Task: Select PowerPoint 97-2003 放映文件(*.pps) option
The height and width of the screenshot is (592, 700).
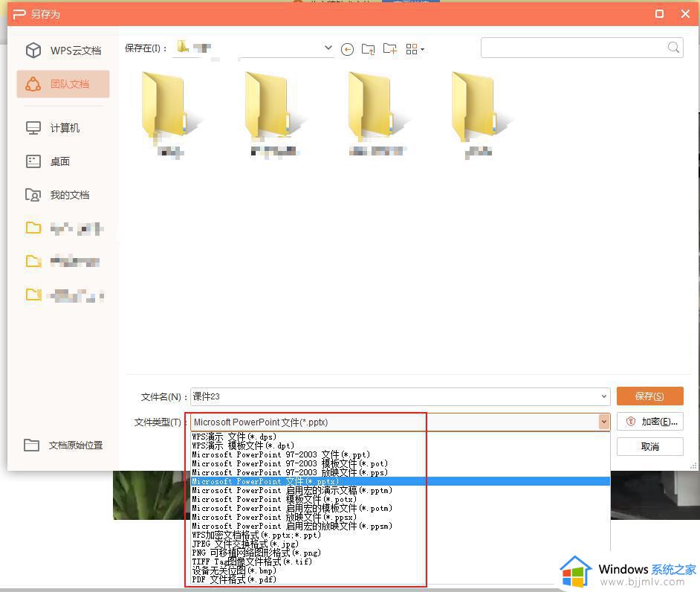Action: tap(401, 472)
